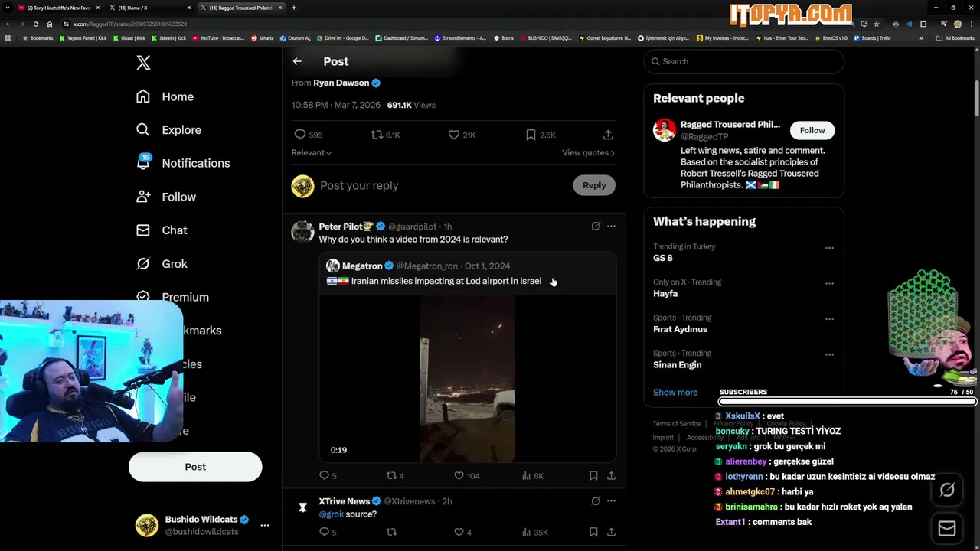980x551 pixels.
Task: Click the Grok explain icon on Peter Pilot's reply
Action: tap(596, 227)
